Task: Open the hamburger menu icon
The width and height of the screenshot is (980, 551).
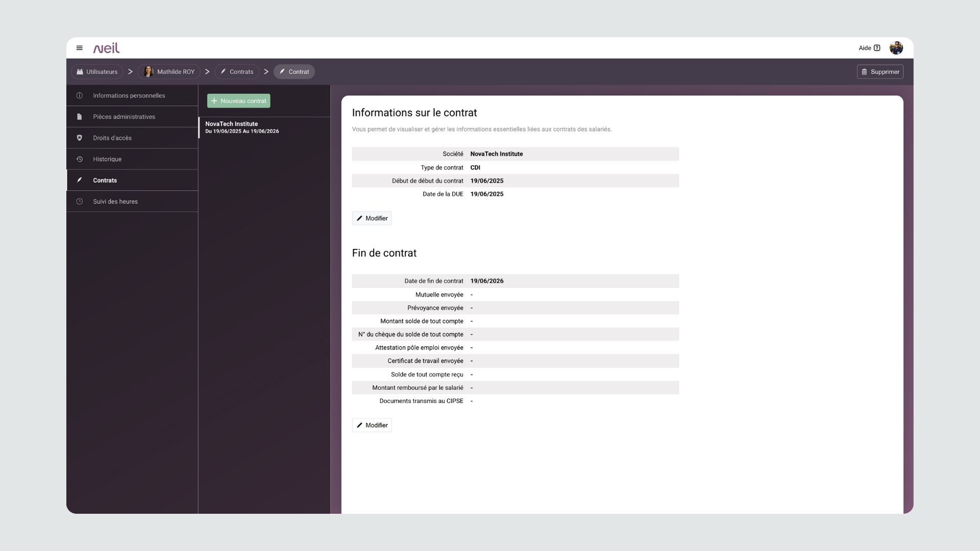Action: (80, 48)
